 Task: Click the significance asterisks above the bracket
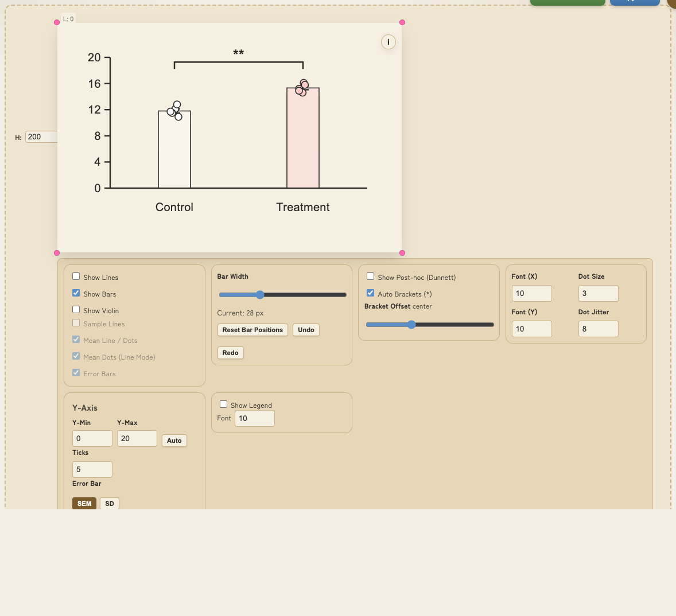(239, 53)
